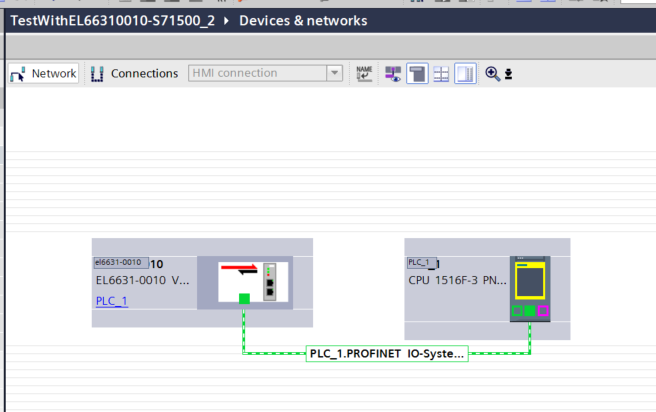Open the HMI connection type dropdown
Viewport: 656px width, 412px height.
click(335, 73)
